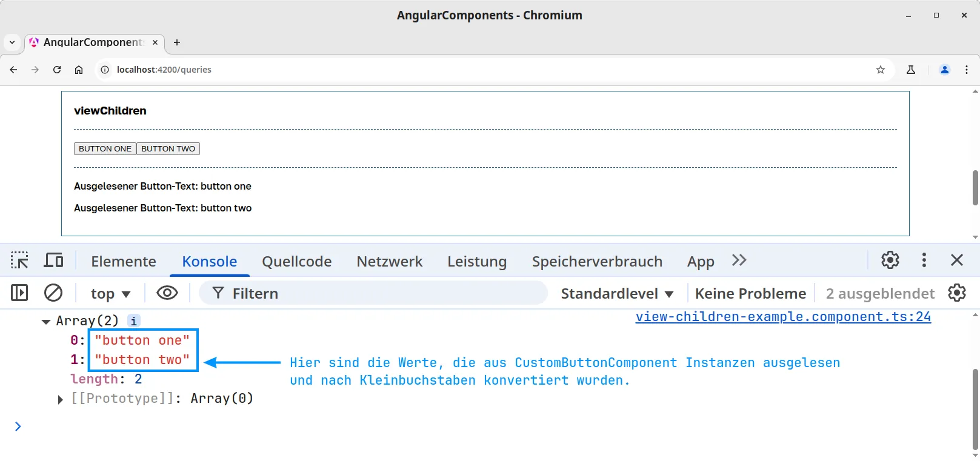Open the browser home page
The image size is (980, 461).
pos(79,70)
